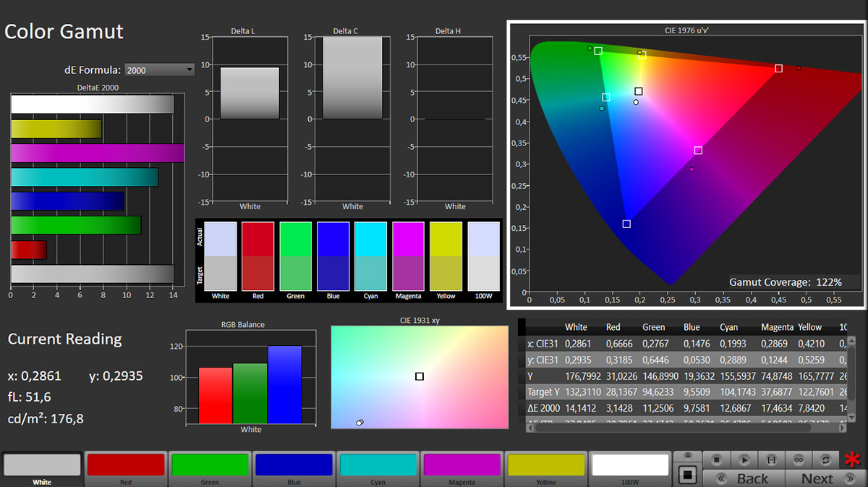Viewport: 868px width, 487px height.
Task: Click the stop measurement icon
Action: (716, 460)
